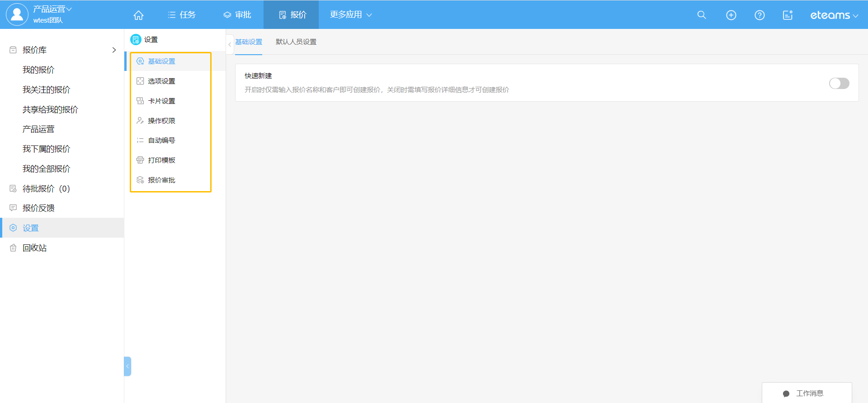Open the 审批 menu in top bar

237,15
